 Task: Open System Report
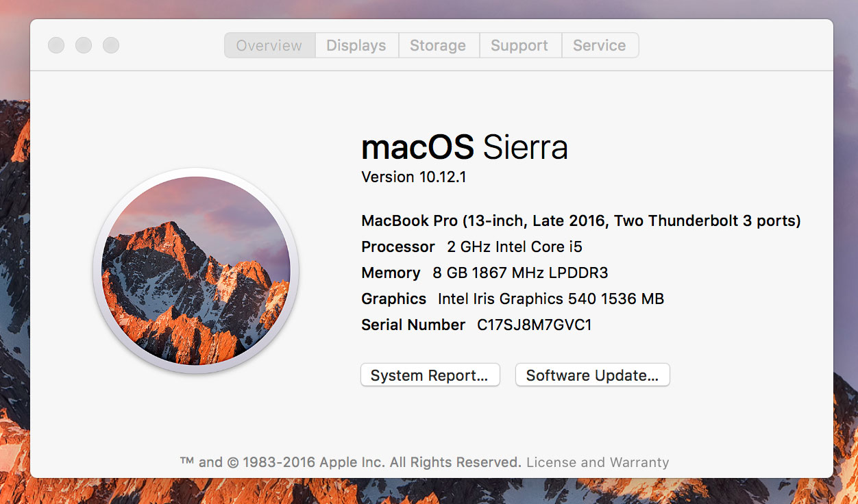pyautogui.click(x=430, y=375)
